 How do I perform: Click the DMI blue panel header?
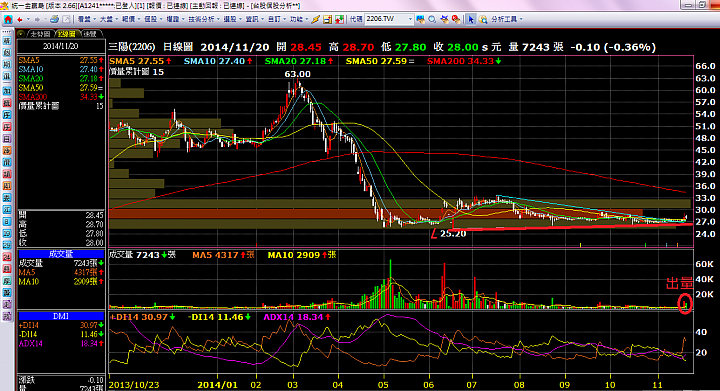[61, 316]
